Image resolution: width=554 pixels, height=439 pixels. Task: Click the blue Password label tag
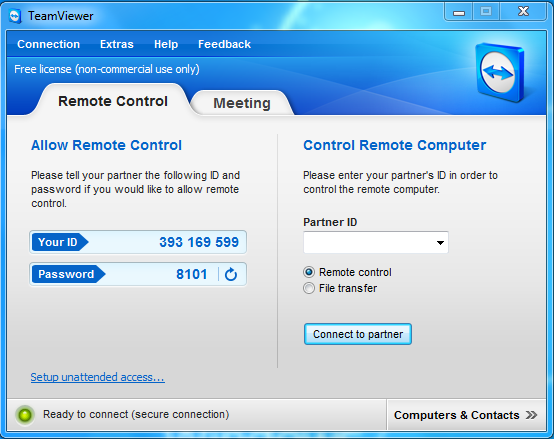[68, 274]
